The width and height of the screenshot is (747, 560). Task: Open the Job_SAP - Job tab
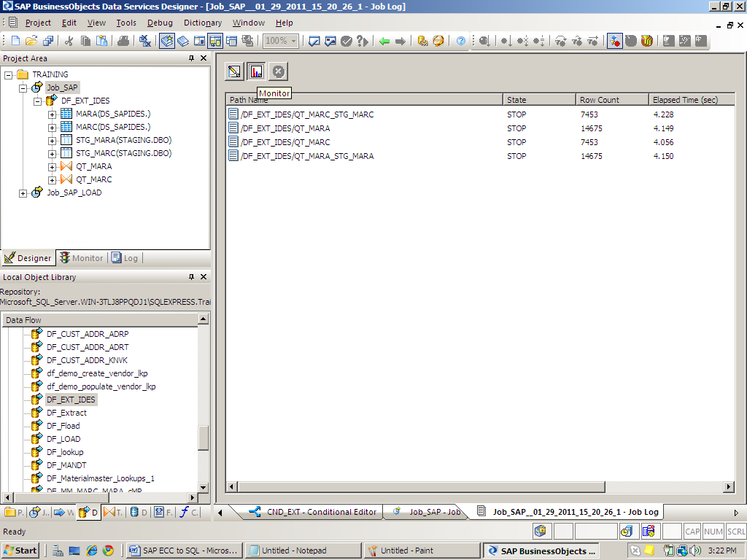pos(427,512)
